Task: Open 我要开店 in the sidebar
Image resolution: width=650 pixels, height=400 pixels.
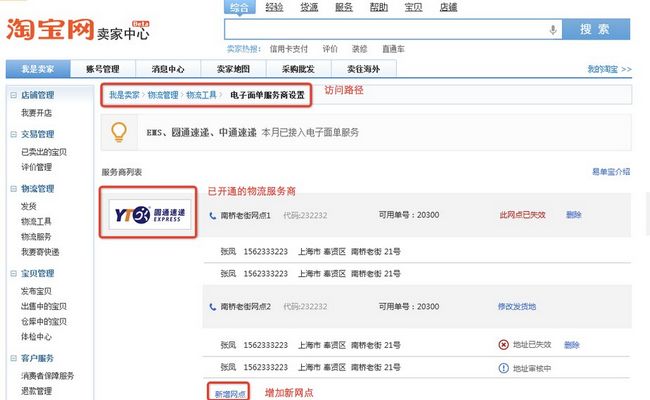Action: coord(36,113)
